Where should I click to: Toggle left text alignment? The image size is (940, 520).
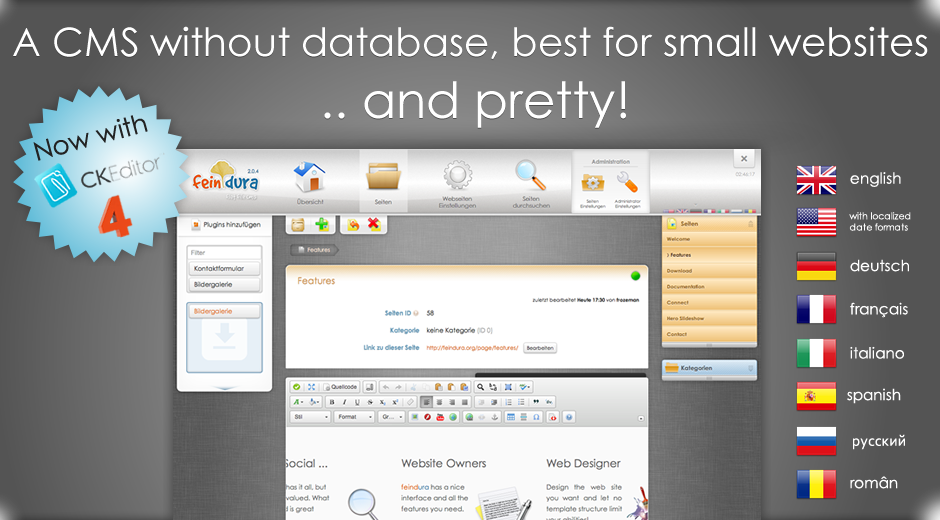tap(426, 402)
